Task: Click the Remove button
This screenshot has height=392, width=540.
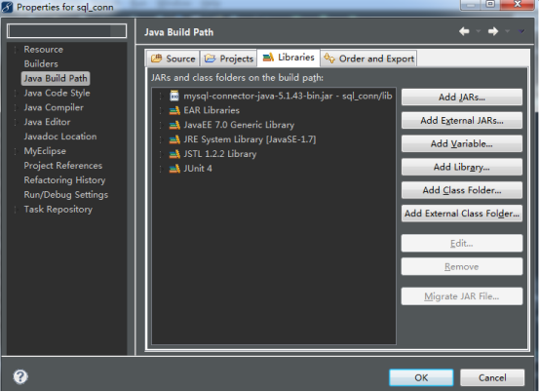Action: tap(461, 266)
